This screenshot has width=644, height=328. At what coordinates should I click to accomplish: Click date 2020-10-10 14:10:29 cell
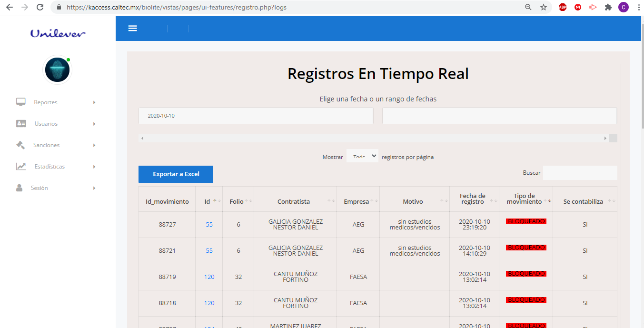tap(474, 251)
